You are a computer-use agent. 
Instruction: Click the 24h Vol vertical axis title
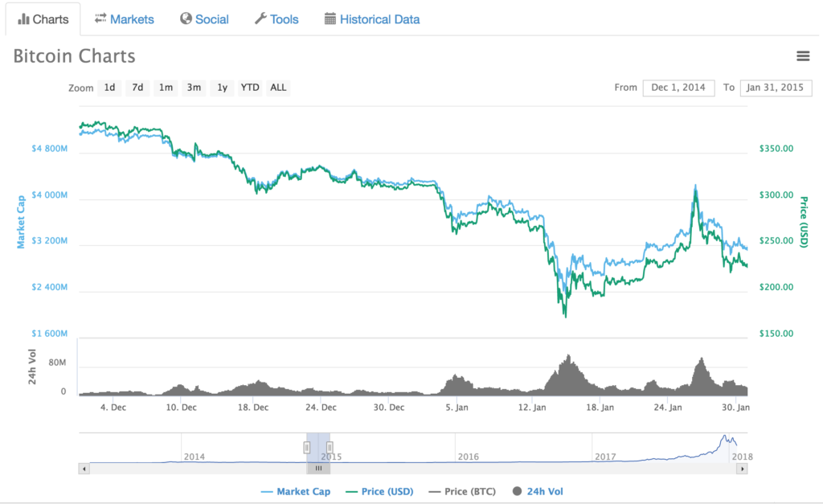point(32,367)
